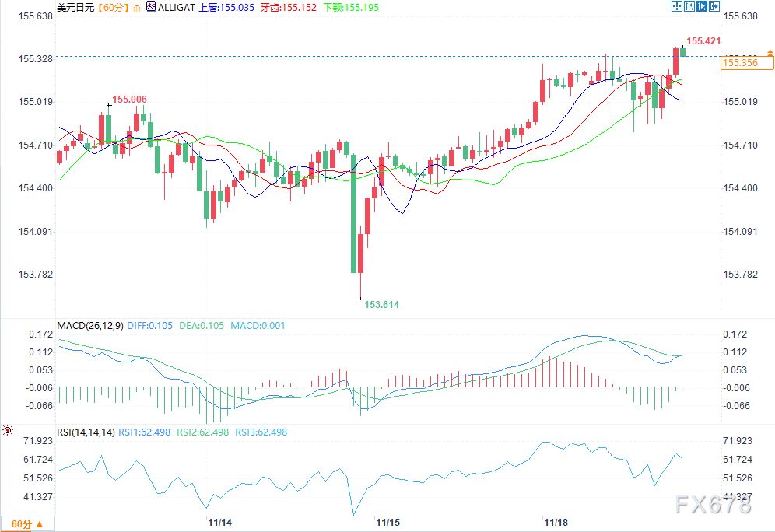775x532 pixels.
Task: Click the 11/18 date marker on time axis
Action: pos(556,521)
